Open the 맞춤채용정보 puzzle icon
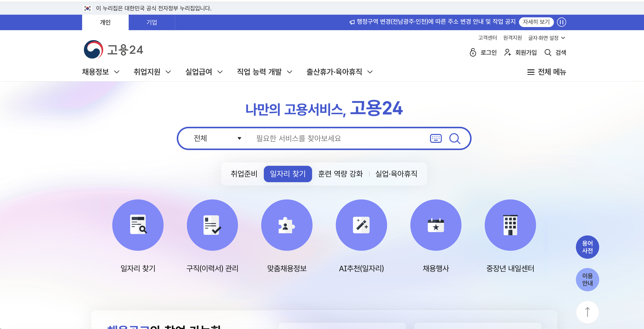 (287, 225)
